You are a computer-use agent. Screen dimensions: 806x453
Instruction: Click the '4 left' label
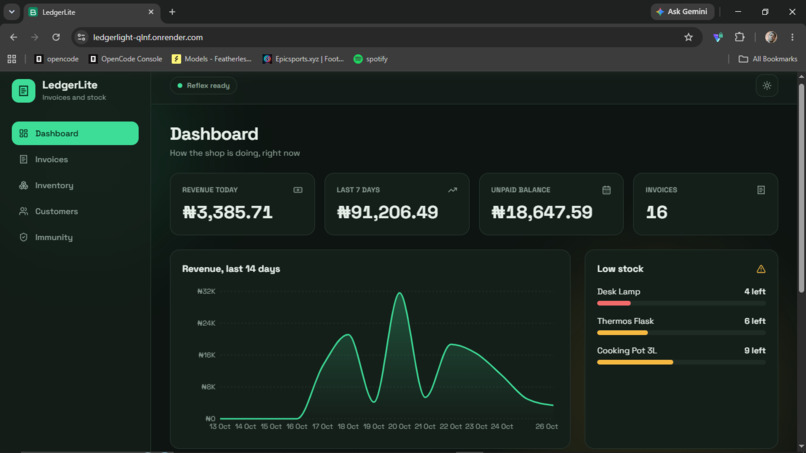[x=755, y=292]
